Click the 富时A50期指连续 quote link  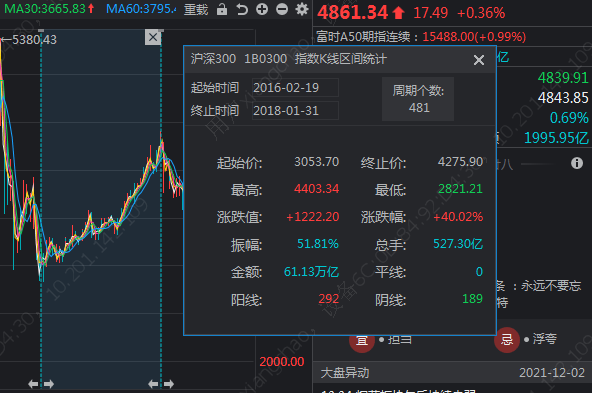421,37
